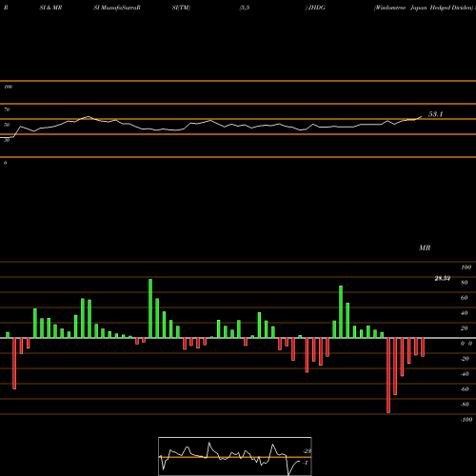This screenshot has width=476, height=476.
Task: Click the MR axis label 40
Action: (x=465, y=313)
